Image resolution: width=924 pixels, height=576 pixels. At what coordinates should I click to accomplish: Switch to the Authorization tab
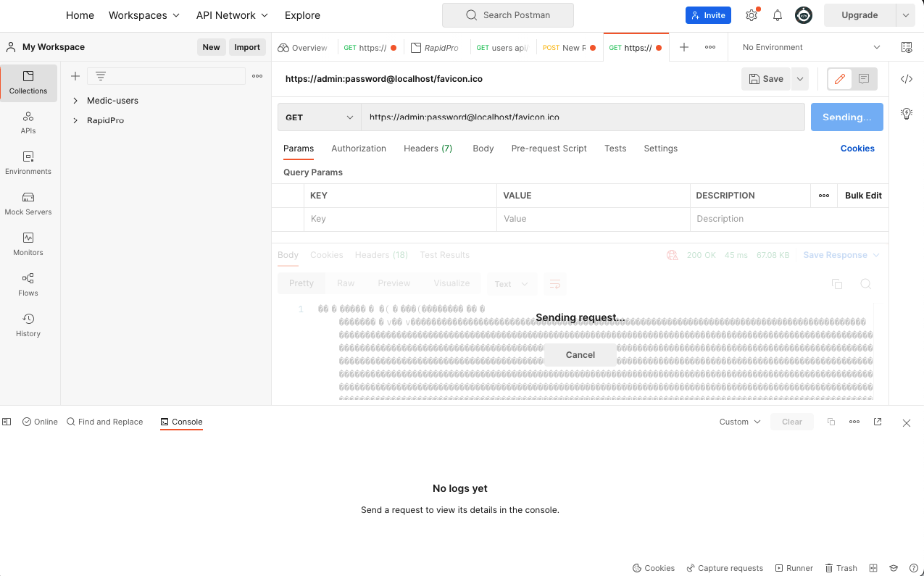[x=358, y=149]
